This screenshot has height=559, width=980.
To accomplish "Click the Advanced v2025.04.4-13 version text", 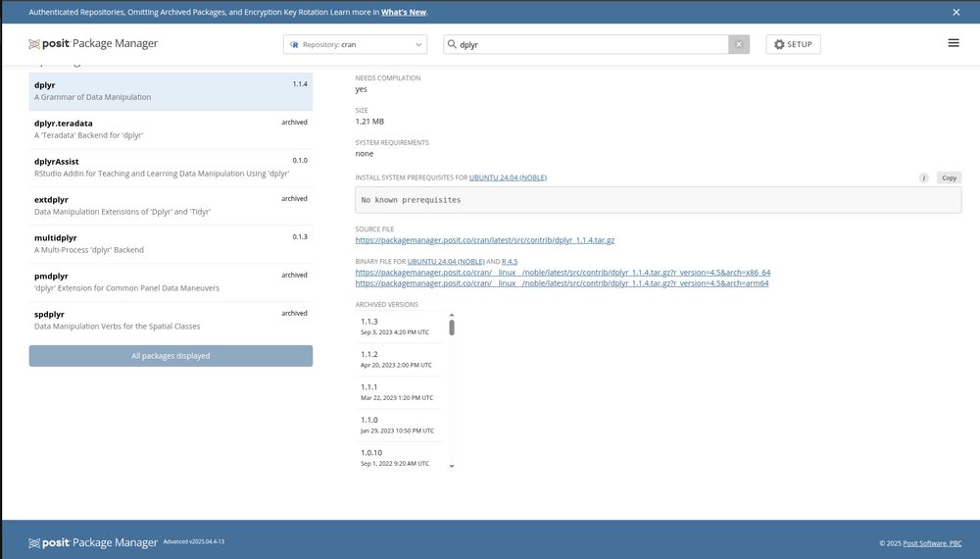I will 194,541.
